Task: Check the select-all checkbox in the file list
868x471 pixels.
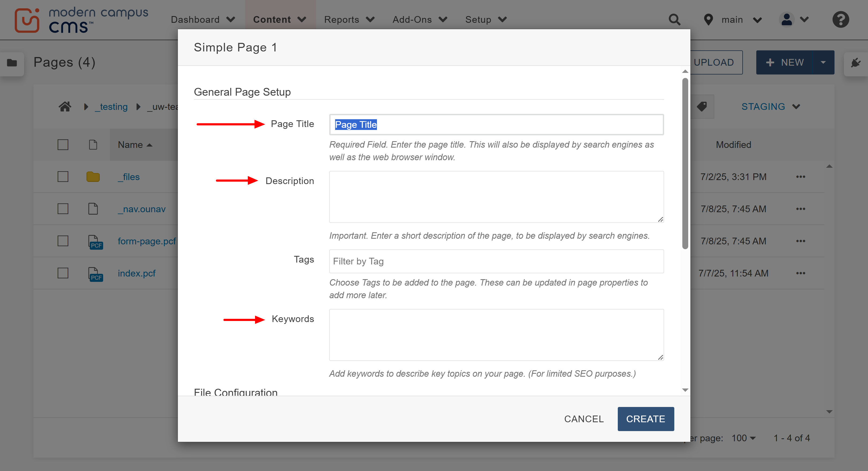Action: coord(63,144)
